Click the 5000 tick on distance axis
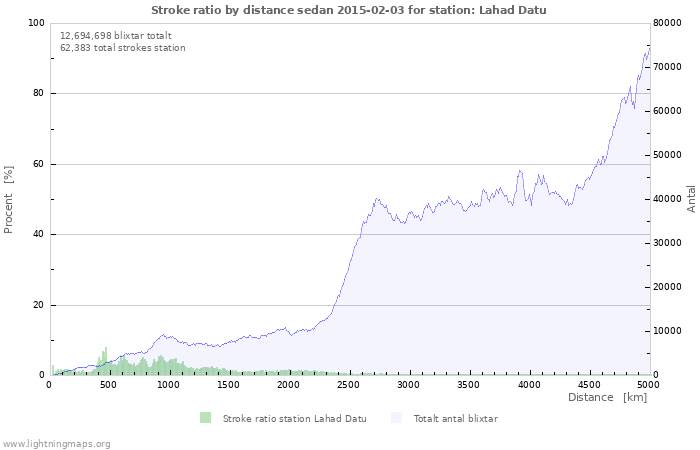Image resolution: width=700 pixels, height=450 pixels. point(647,385)
